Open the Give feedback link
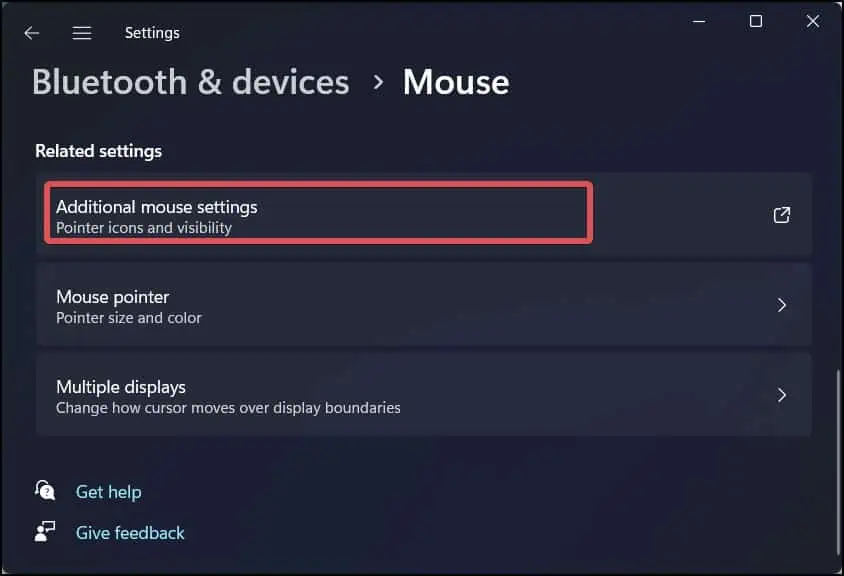This screenshot has height=576, width=844. (129, 532)
